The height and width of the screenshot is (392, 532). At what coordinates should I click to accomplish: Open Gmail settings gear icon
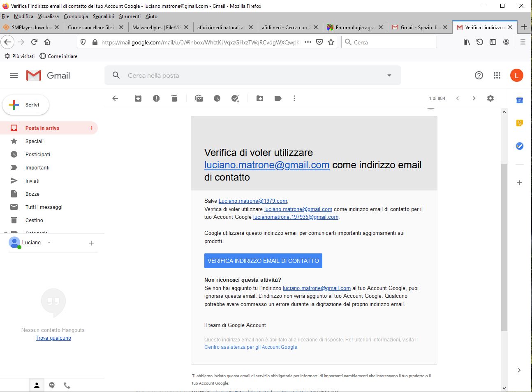click(x=490, y=98)
